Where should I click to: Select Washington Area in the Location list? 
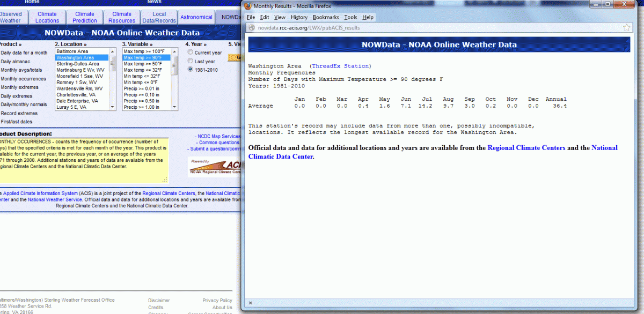coord(82,57)
